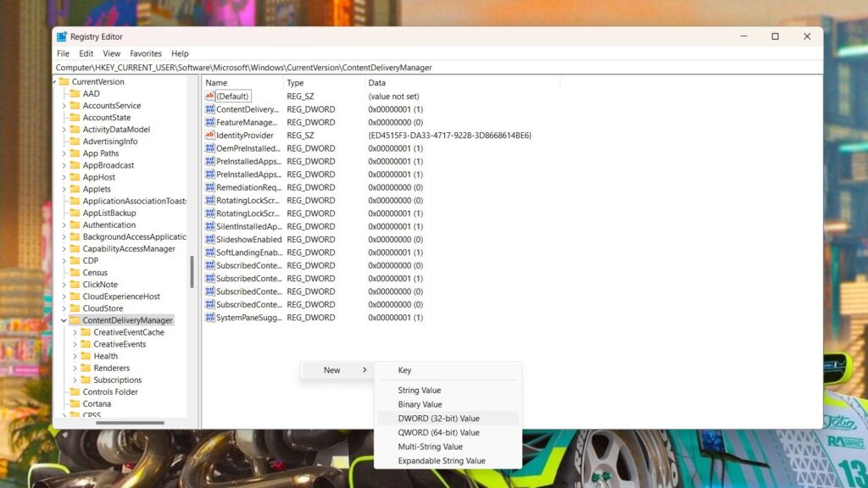Expand the CreativeEventCache subkey
The height and width of the screenshot is (488, 868).
pyautogui.click(x=75, y=332)
